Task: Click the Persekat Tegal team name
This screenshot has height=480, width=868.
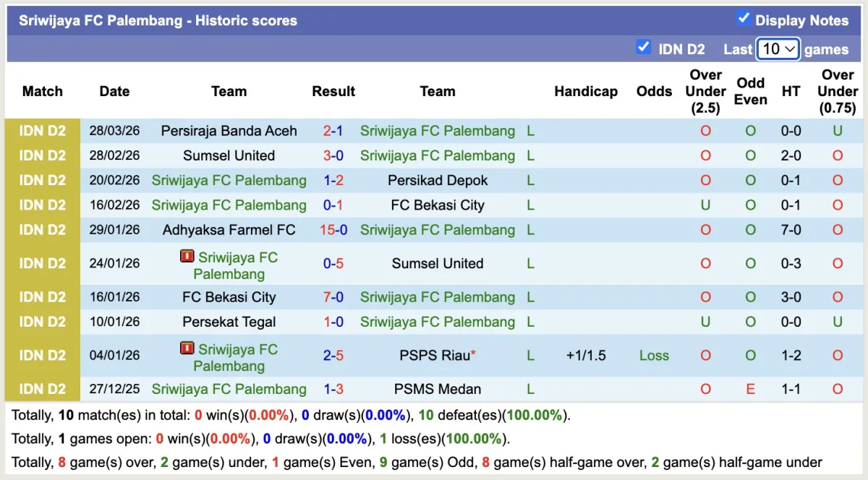Action: (x=229, y=322)
